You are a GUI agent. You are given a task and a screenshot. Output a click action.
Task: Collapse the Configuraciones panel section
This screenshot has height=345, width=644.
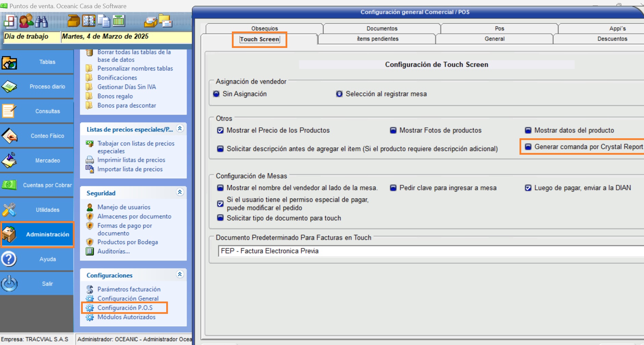tap(180, 274)
